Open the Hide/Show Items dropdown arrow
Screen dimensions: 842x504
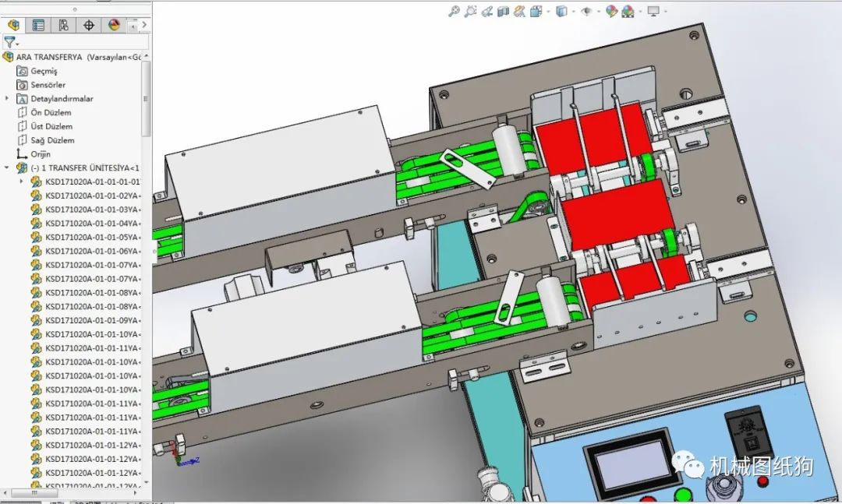(599, 11)
